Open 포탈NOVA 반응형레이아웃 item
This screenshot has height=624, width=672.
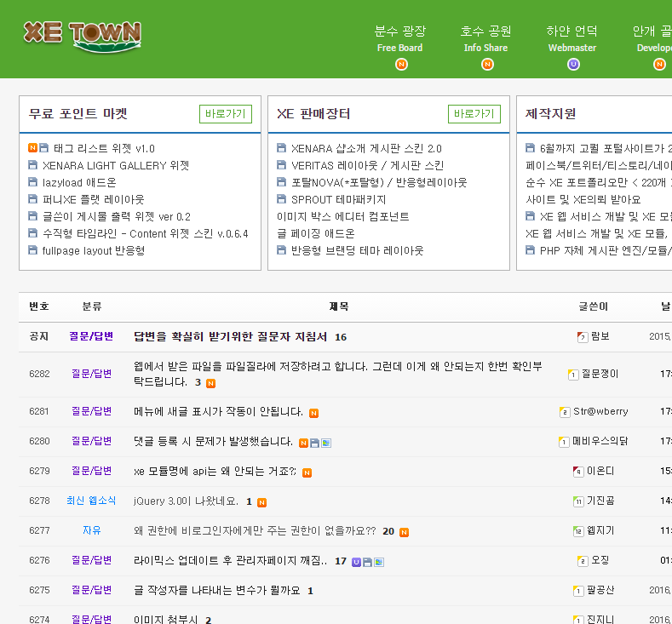click(379, 182)
